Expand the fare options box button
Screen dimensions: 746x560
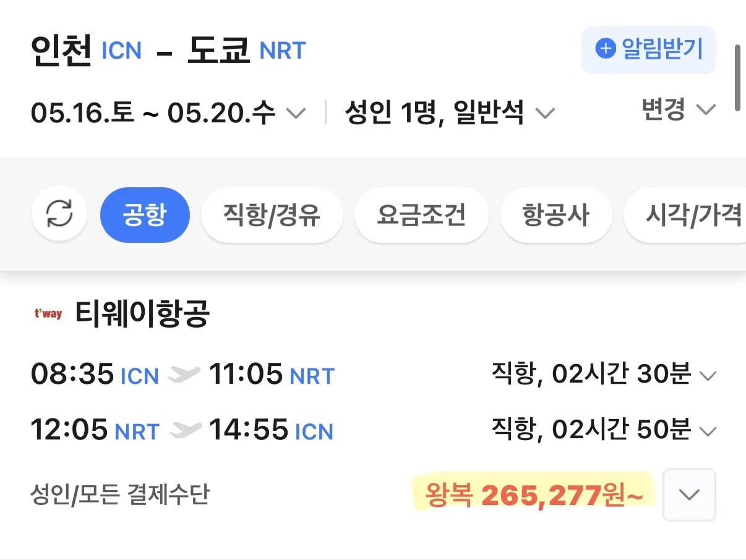[689, 494]
